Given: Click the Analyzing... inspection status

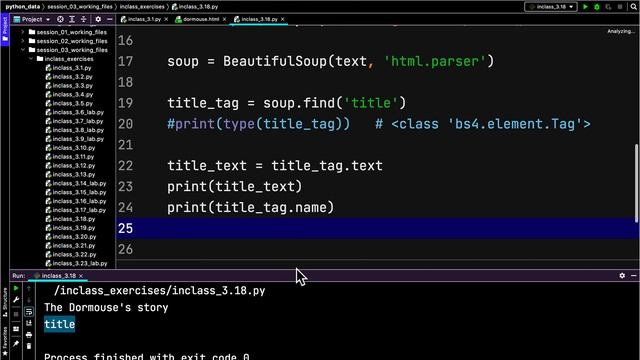Looking at the screenshot, I should click(621, 31).
